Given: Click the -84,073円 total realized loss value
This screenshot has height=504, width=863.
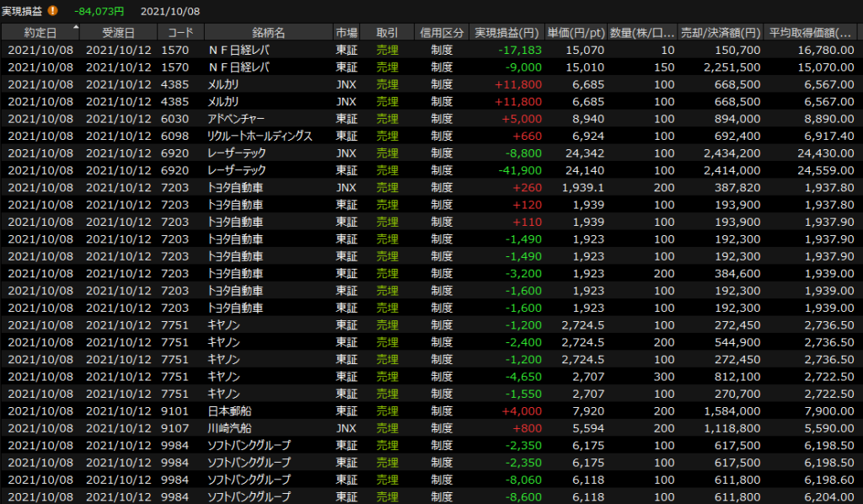Looking at the screenshot, I should coord(99,11).
